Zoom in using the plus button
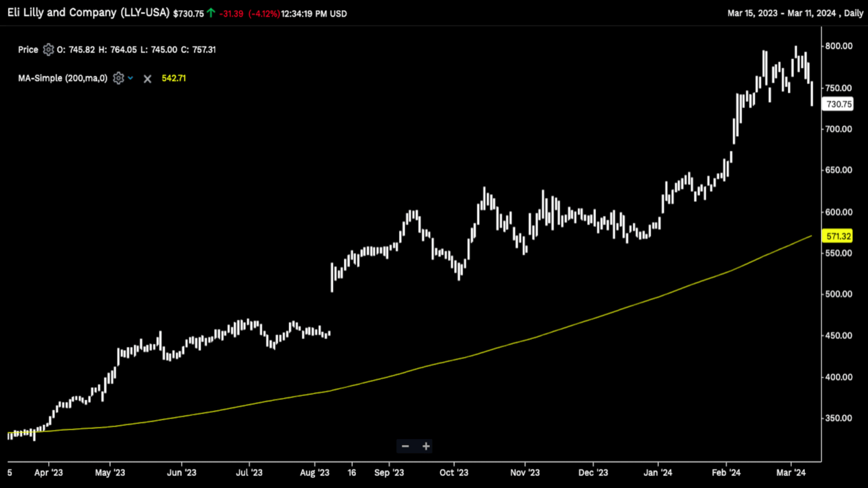This screenshot has height=488, width=868. (x=426, y=446)
